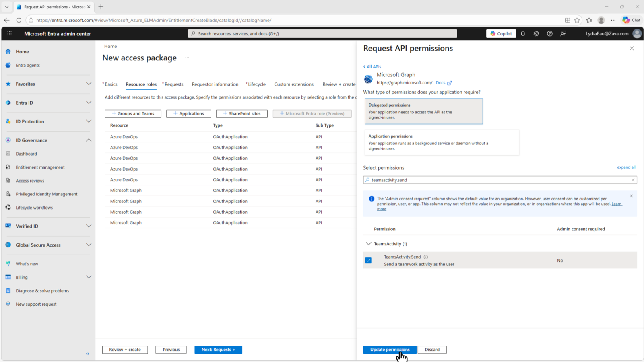Image resolution: width=644 pixels, height=362 pixels.
Task: Select Application permissions option
Action: tap(442, 142)
